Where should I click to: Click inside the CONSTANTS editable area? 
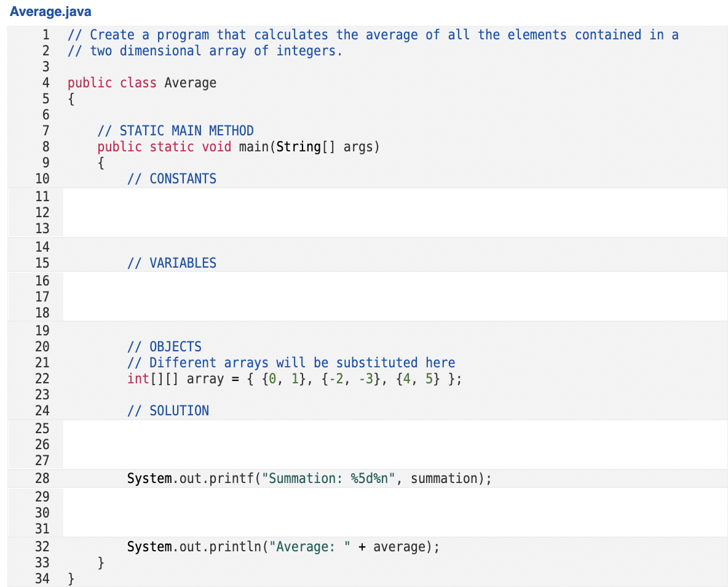point(395,212)
